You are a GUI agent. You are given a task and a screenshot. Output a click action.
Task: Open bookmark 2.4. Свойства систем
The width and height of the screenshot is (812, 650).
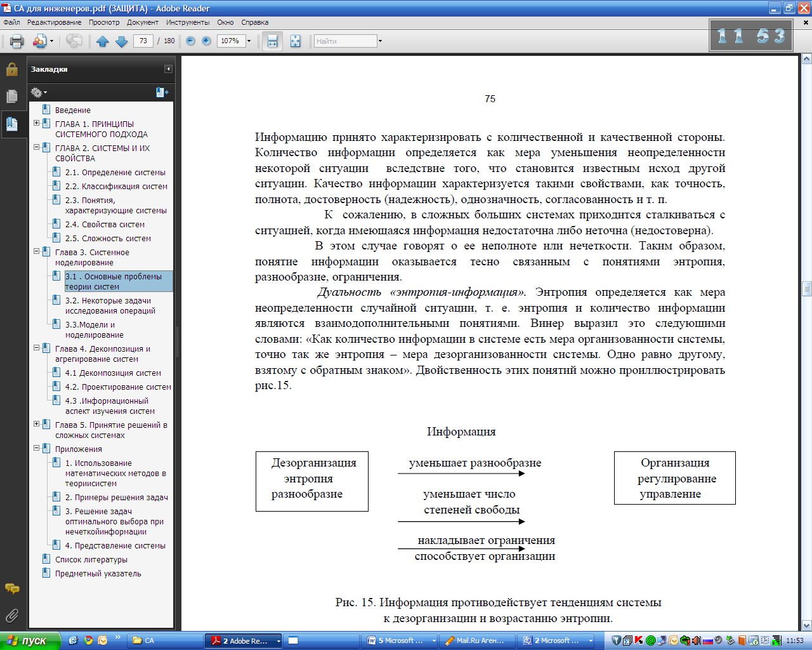point(105,225)
